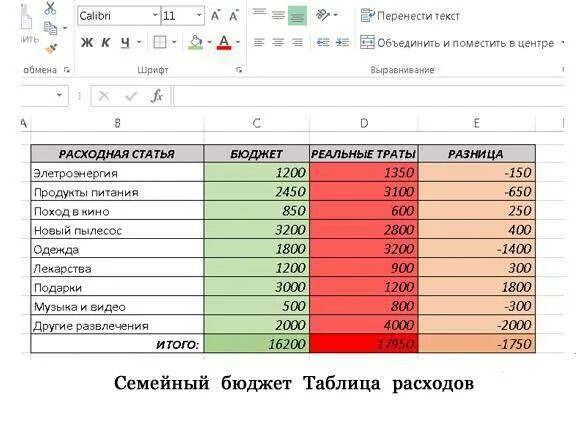The height and width of the screenshot is (422, 576).
Task: Click the Cut scissors icon
Action: point(50,8)
